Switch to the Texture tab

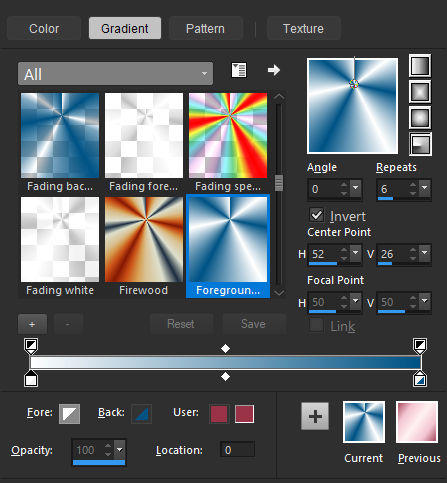pos(303,29)
